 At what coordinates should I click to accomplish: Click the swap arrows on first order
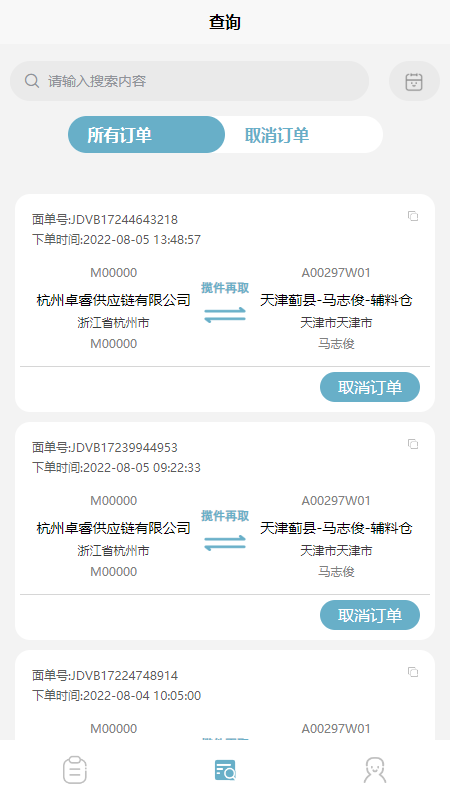pos(225,315)
